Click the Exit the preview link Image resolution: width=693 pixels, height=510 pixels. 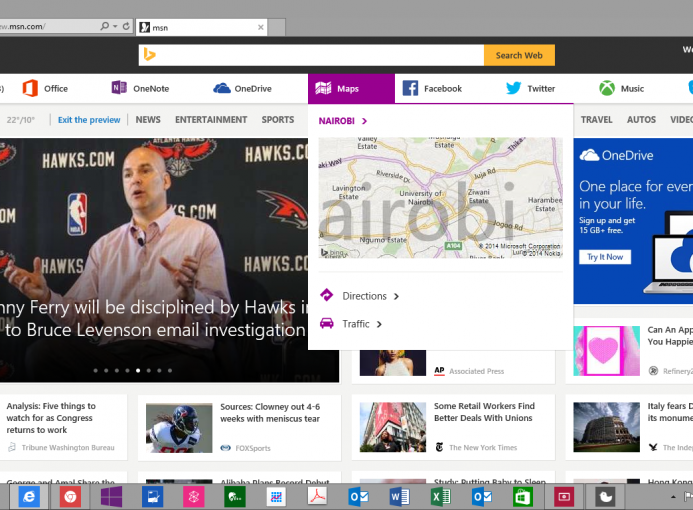pos(89,120)
